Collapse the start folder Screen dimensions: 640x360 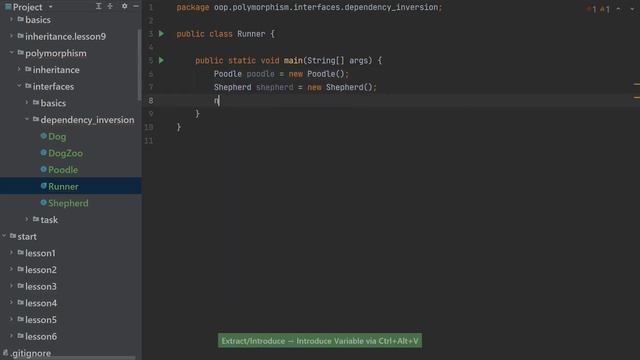(x=4, y=236)
